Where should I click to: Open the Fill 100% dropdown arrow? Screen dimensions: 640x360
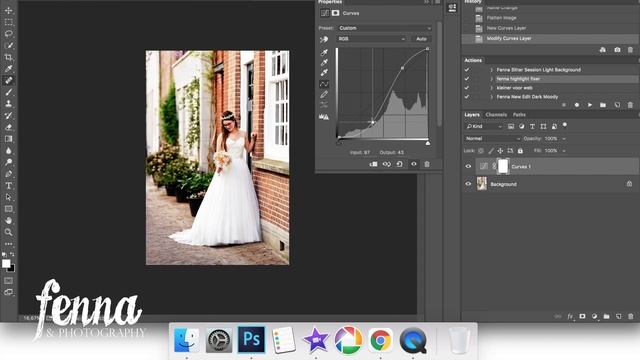564,151
